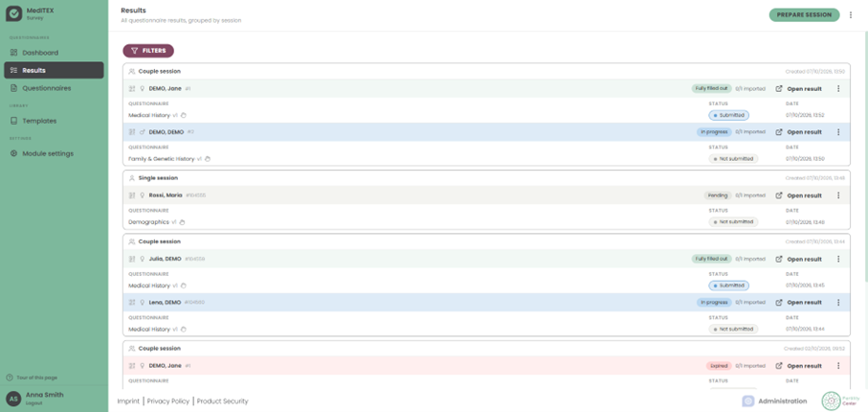Click the Module settings gear icon
The height and width of the screenshot is (412, 868).
pyautogui.click(x=13, y=153)
